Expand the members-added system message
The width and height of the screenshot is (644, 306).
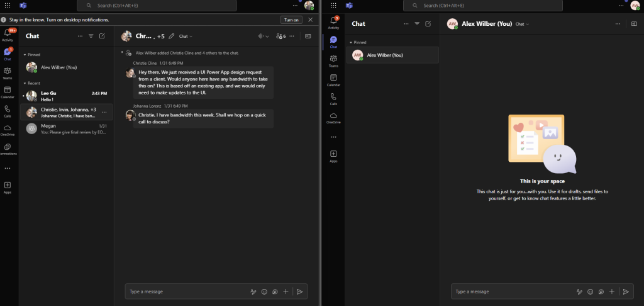[x=122, y=52]
